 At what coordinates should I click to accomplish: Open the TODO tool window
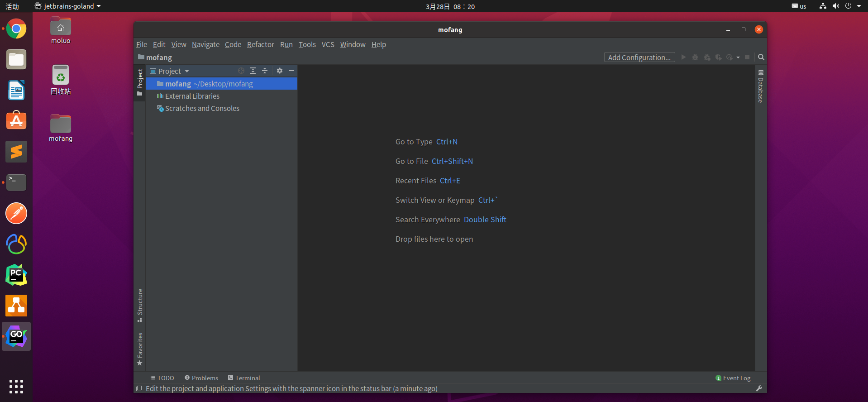click(162, 378)
